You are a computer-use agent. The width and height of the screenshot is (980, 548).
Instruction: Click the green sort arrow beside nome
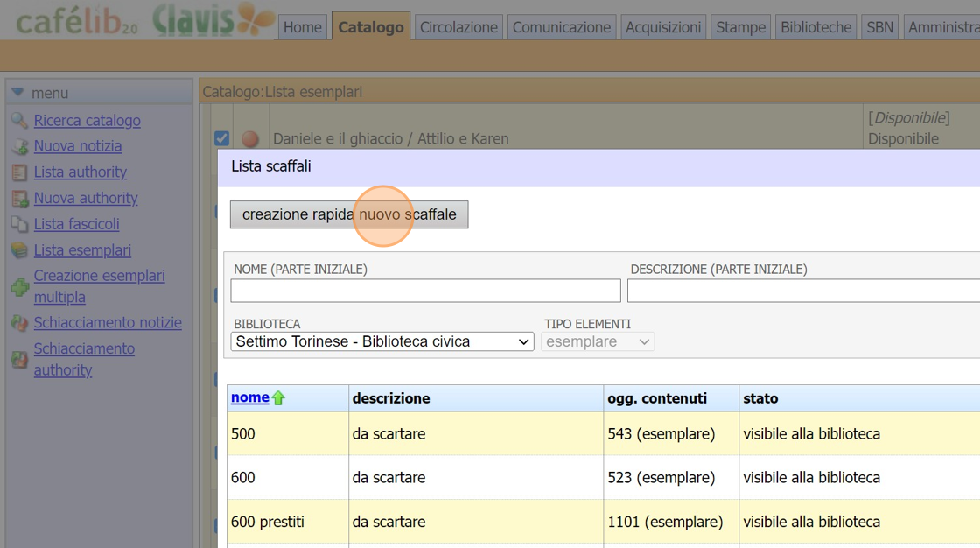(x=279, y=398)
